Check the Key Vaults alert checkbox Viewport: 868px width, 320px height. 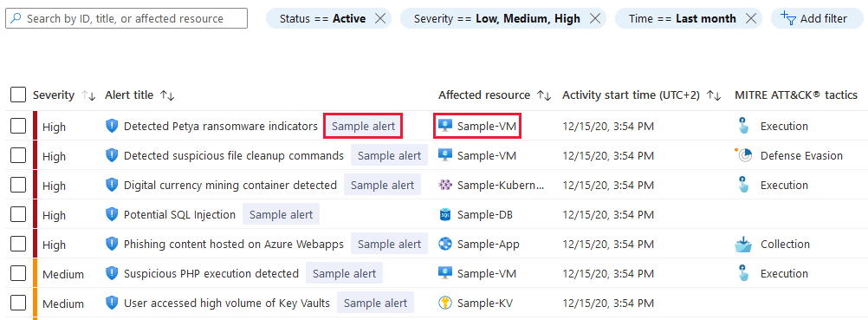click(18, 303)
